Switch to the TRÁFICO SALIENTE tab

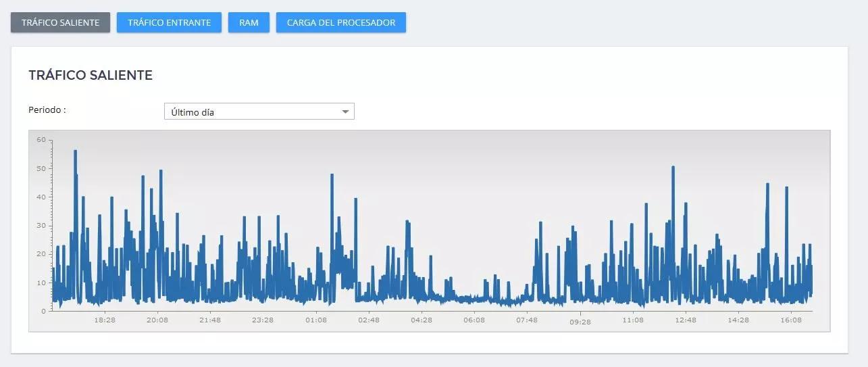coord(60,22)
